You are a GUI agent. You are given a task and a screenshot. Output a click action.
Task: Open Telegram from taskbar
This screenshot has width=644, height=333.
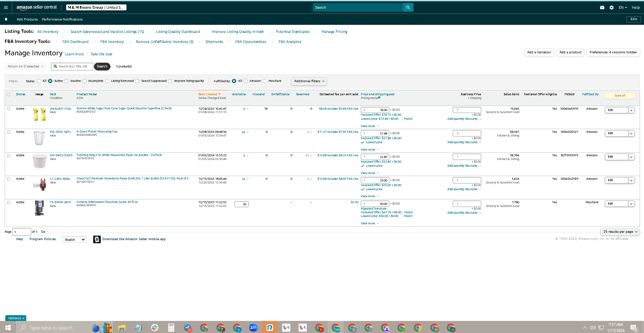pyautogui.click(x=188, y=328)
